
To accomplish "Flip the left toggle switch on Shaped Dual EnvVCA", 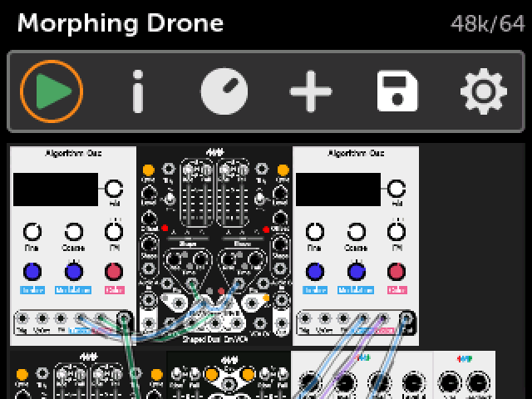I will pyautogui.click(x=170, y=198).
